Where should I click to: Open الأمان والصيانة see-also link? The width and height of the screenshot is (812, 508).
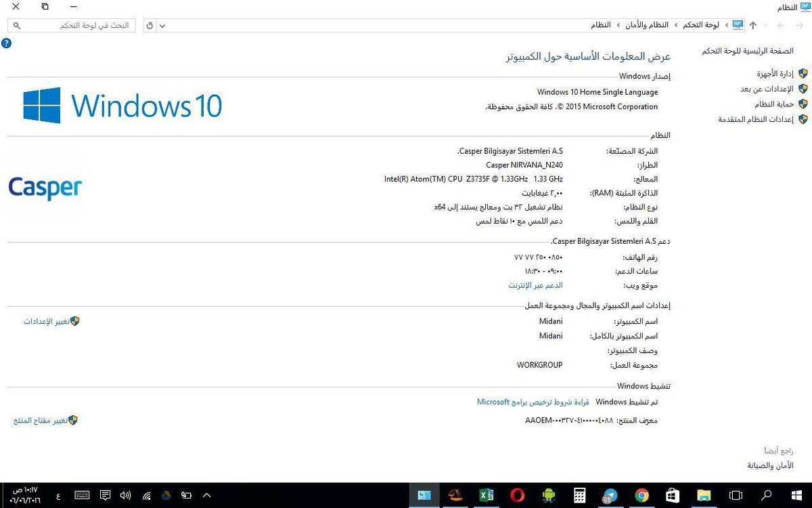click(770, 465)
